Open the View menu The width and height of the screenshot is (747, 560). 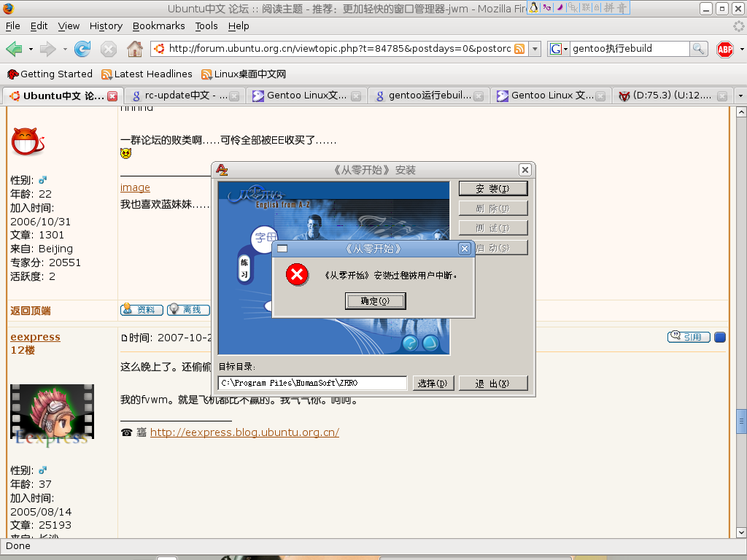[x=69, y=26]
